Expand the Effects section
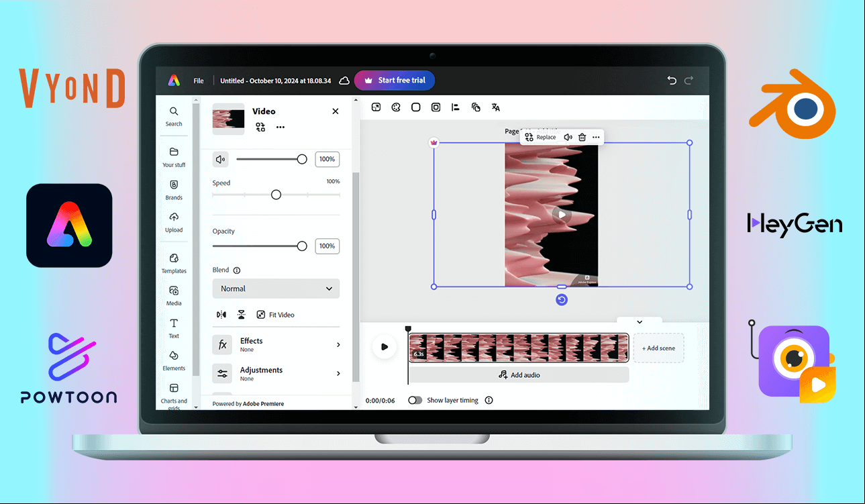The height and width of the screenshot is (504, 865). (x=276, y=344)
